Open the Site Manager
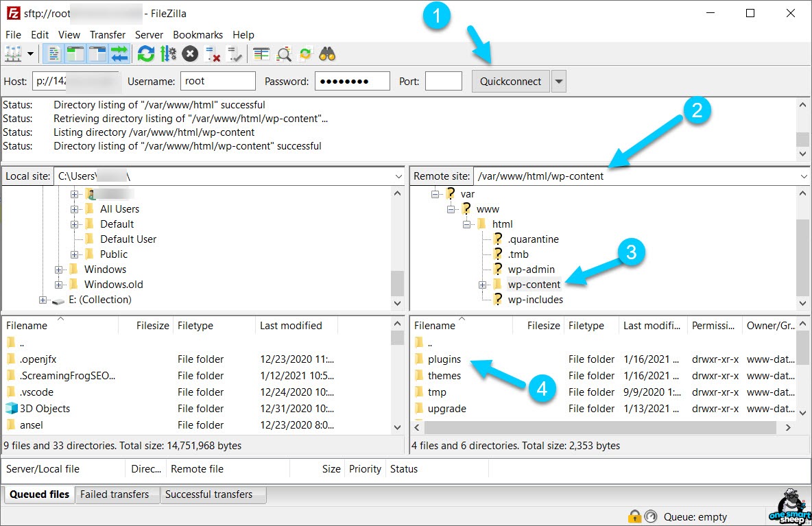This screenshot has height=526, width=812. point(13,54)
